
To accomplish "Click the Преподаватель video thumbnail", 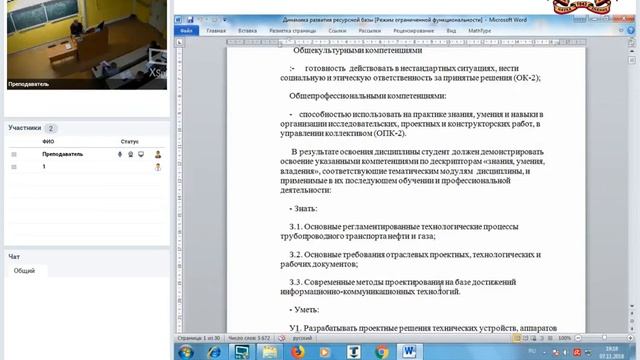I will point(87,44).
